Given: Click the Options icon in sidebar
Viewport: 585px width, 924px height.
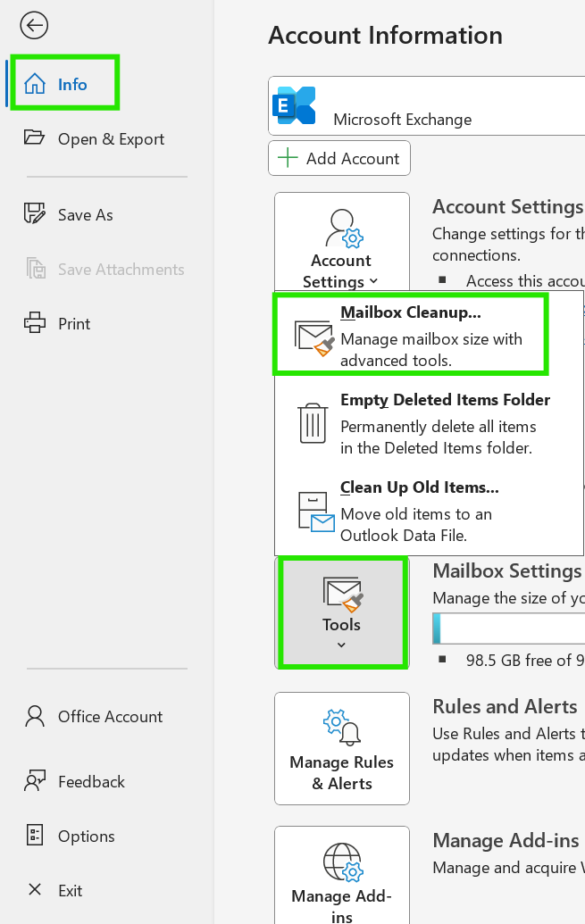Looking at the screenshot, I should (35, 835).
